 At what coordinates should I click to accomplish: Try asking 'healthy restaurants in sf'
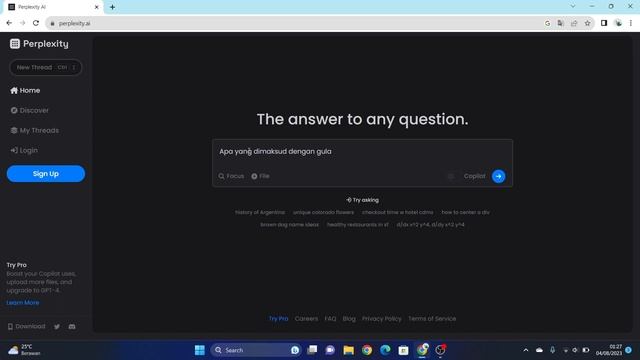(358, 224)
